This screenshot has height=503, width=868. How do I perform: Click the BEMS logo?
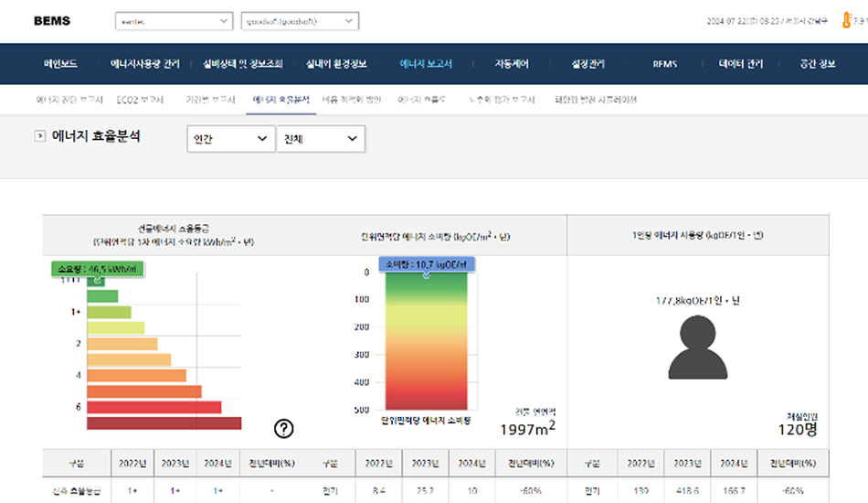[x=51, y=21]
